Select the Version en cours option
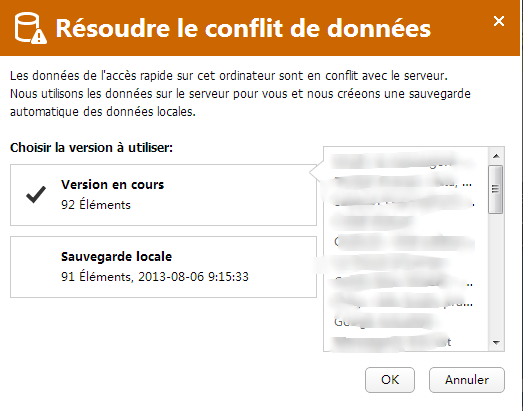Viewport: 523px width, 411px height. point(163,195)
